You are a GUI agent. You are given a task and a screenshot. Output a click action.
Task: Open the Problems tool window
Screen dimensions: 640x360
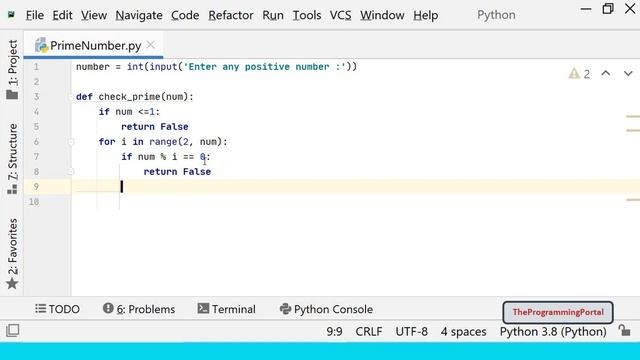(139, 309)
